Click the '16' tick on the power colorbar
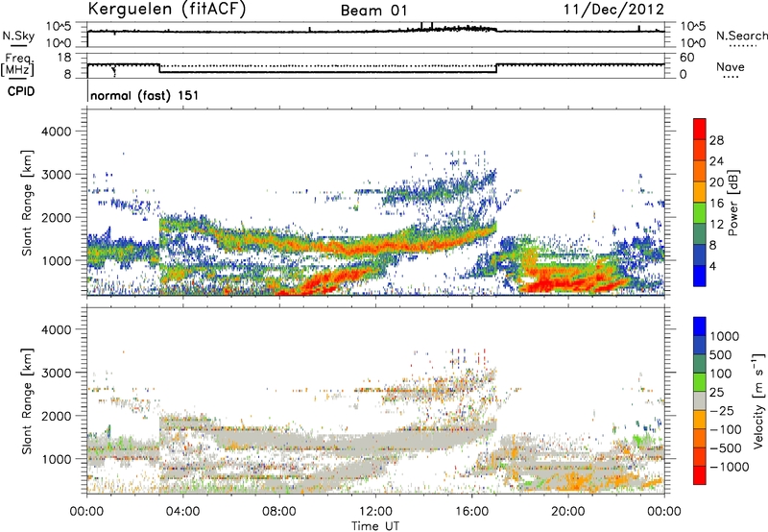 pos(716,204)
